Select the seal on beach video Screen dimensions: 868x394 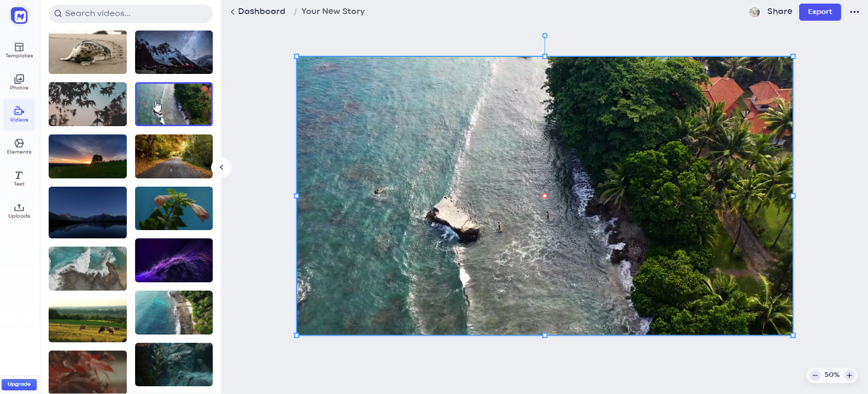click(87, 52)
